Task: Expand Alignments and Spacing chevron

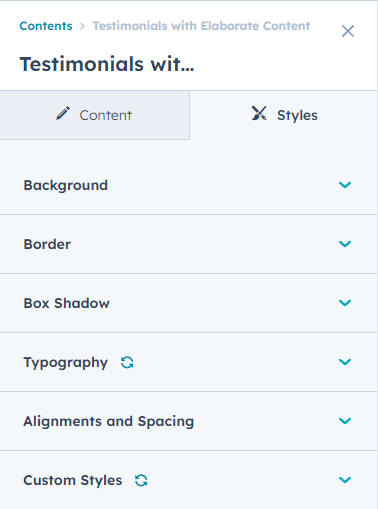Action: pos(345,421)
